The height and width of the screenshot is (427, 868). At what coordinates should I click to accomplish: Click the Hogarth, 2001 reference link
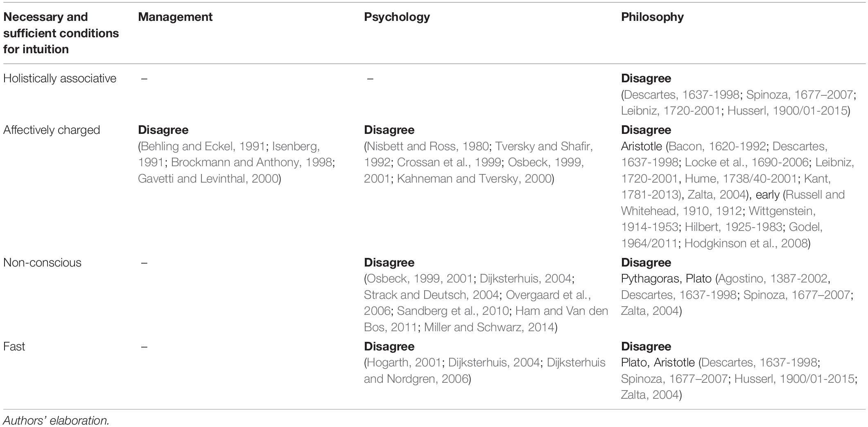click(x=404, y=362)
